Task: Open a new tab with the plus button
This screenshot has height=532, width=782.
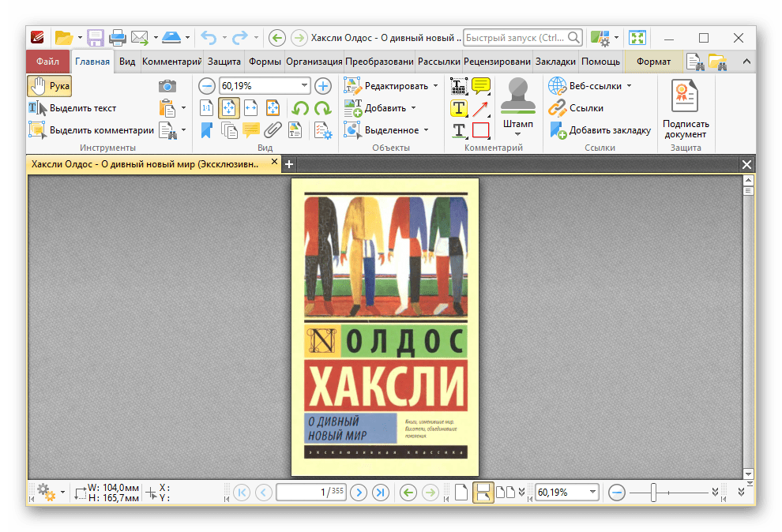Action: 289,164
